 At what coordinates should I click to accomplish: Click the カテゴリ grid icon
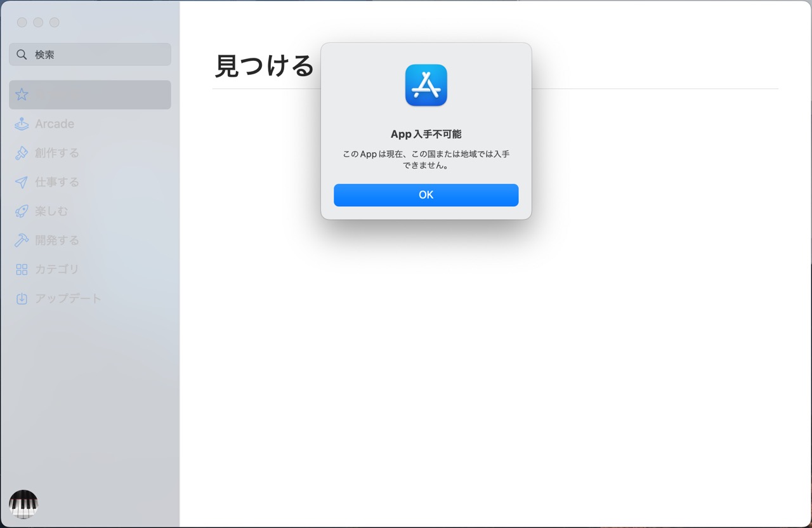tap(22, 270)
